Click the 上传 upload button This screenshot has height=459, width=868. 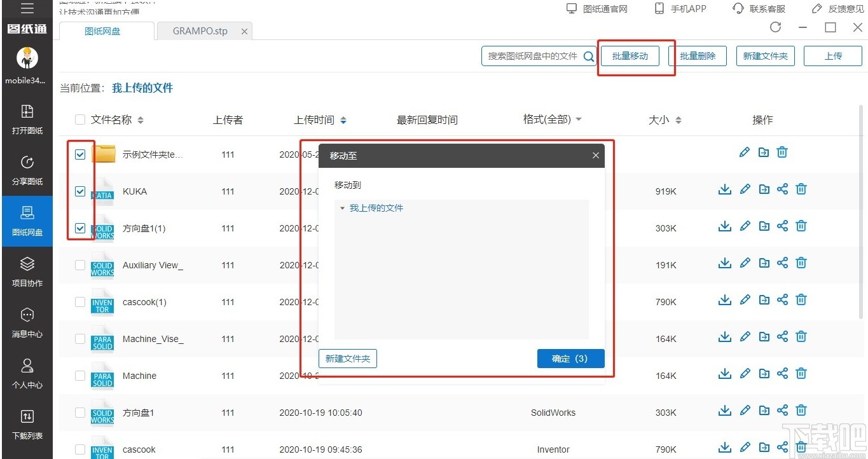tap(832, 55)
